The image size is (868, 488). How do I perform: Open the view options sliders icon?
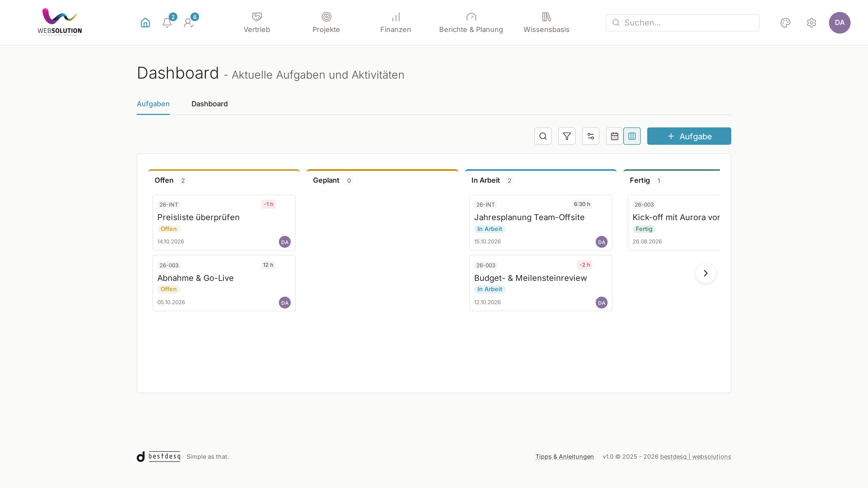pos(591,136)
